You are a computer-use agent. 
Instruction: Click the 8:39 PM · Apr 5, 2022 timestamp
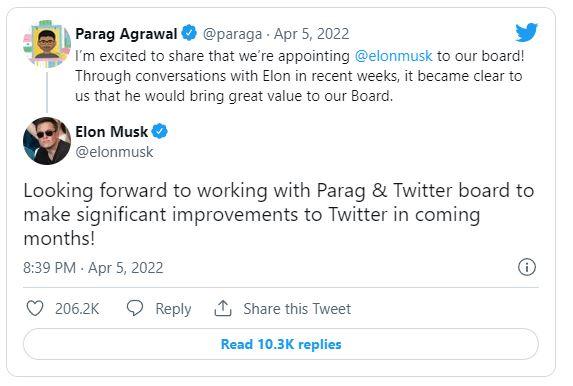[x=93, y=268]
